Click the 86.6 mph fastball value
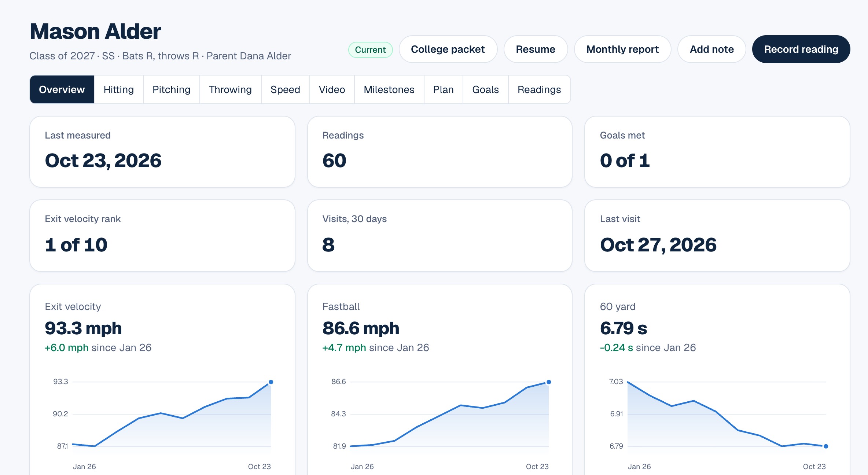This screenshot has width=868, height=475. [361, 328]
